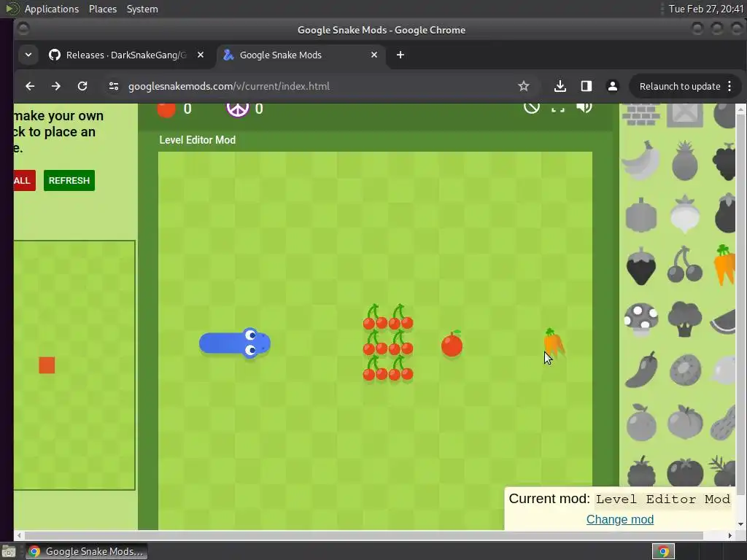Choose the watermelon slice palette item
Screen dimensions: 747x560
(723, 322)
